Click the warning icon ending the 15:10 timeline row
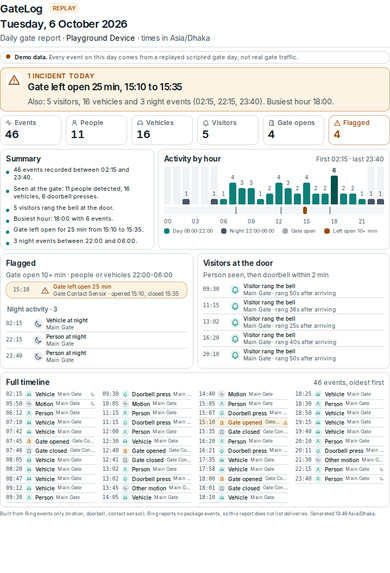Viewport: 390px width, 573px height. [285, 422]
